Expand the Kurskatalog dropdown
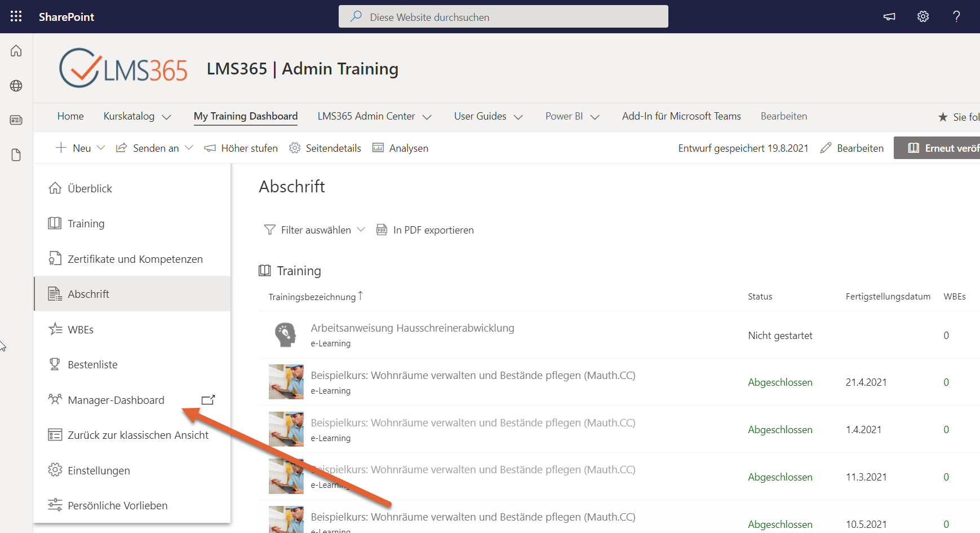Viewport: 980px width, 533px height. tap(136, 116)
